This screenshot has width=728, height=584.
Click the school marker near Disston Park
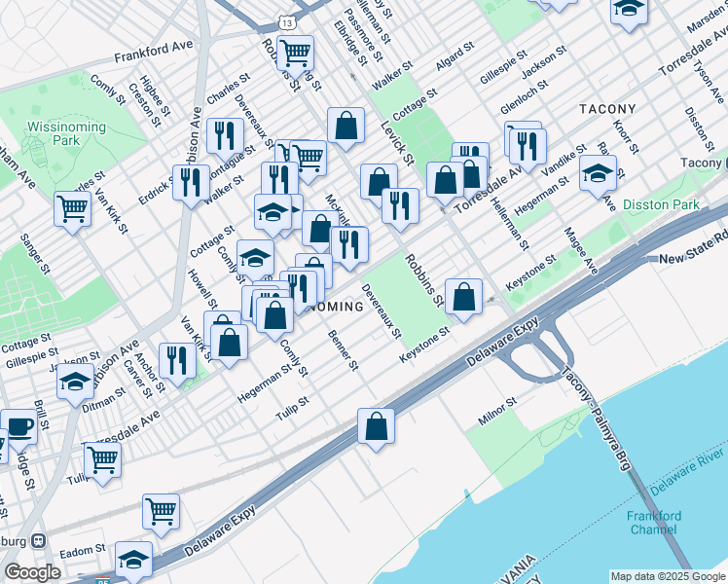click(598, 174)
